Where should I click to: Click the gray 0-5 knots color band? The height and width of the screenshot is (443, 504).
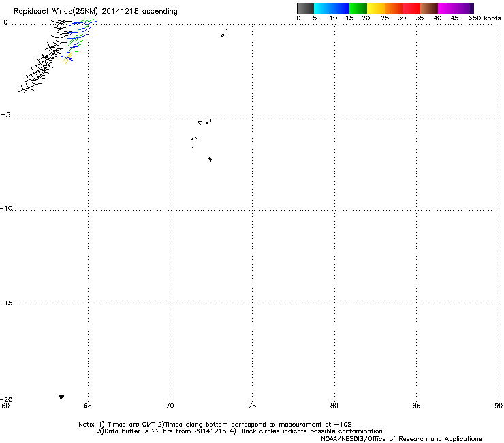click(x=305, y=8)
